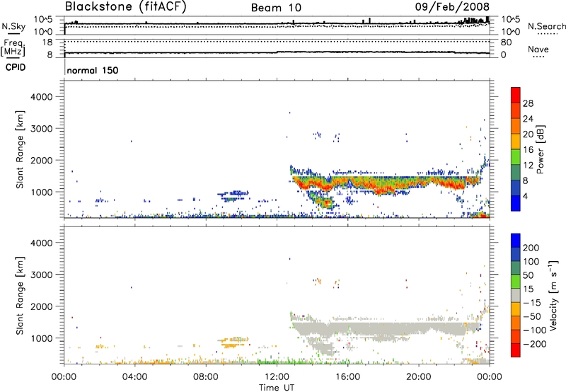Click the 20 label on power colorbar
The width and height of the screenshot is (566, 392).
tap(528, 134)
